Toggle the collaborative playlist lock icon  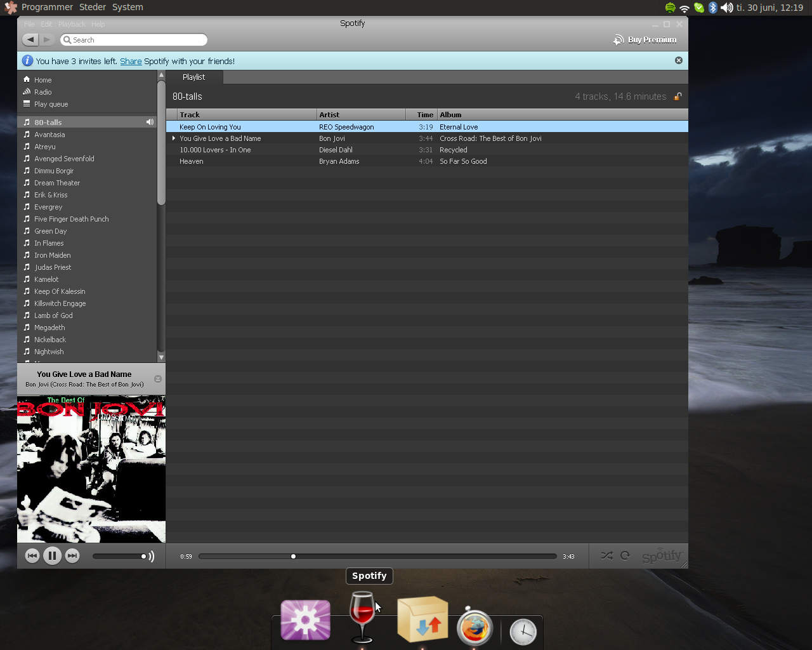tap(678, 96)
